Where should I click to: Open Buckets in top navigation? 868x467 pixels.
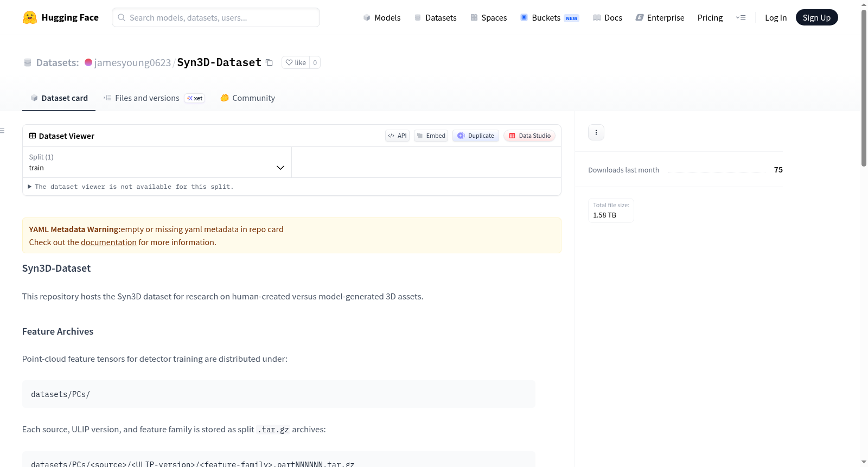(550, 17)
